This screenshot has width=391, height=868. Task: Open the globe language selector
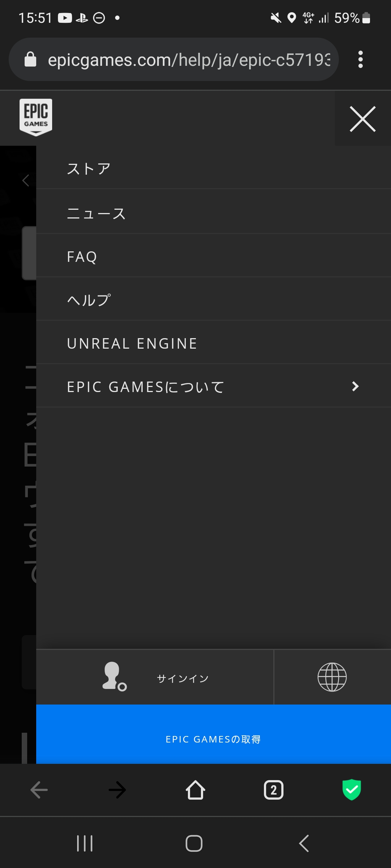coord(332,677)
